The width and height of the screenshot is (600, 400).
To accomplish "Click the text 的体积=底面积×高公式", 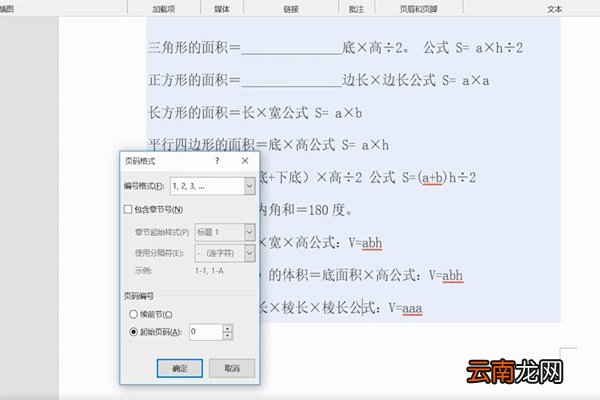I will (342, 275).
